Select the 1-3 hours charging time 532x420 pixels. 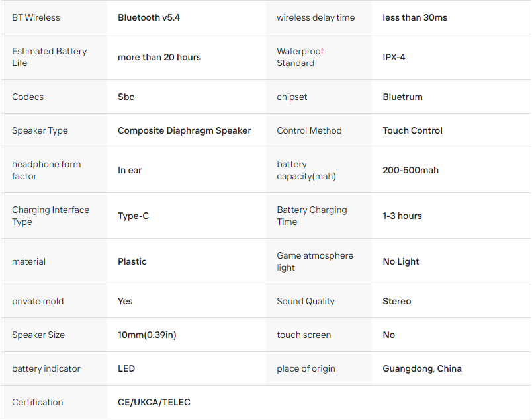tap(402, 216)
